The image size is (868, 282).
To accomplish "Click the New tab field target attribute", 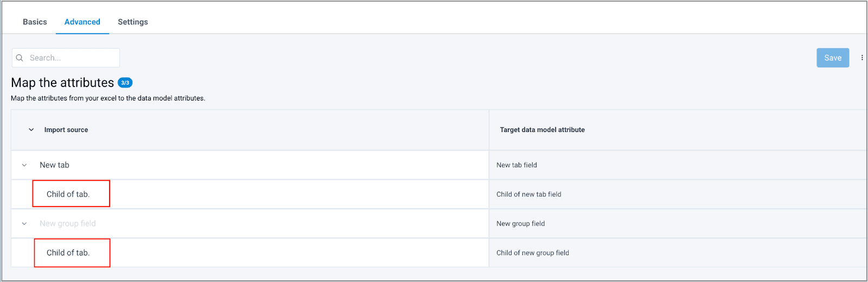I will 516,165.
